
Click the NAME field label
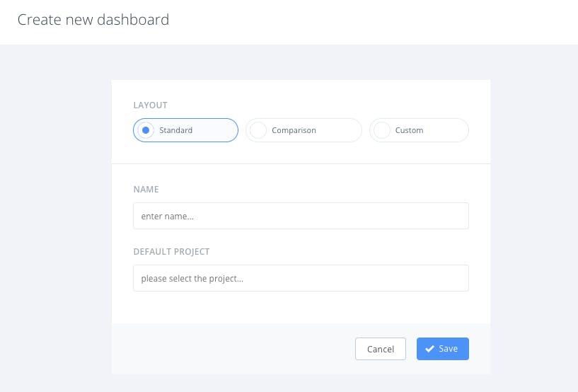coord(146,189)
